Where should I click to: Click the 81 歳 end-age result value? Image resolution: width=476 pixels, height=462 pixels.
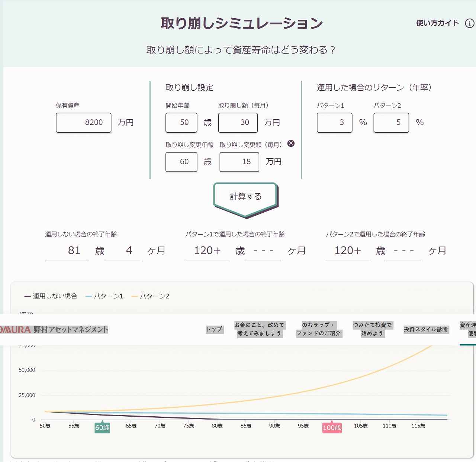(74, 251)
